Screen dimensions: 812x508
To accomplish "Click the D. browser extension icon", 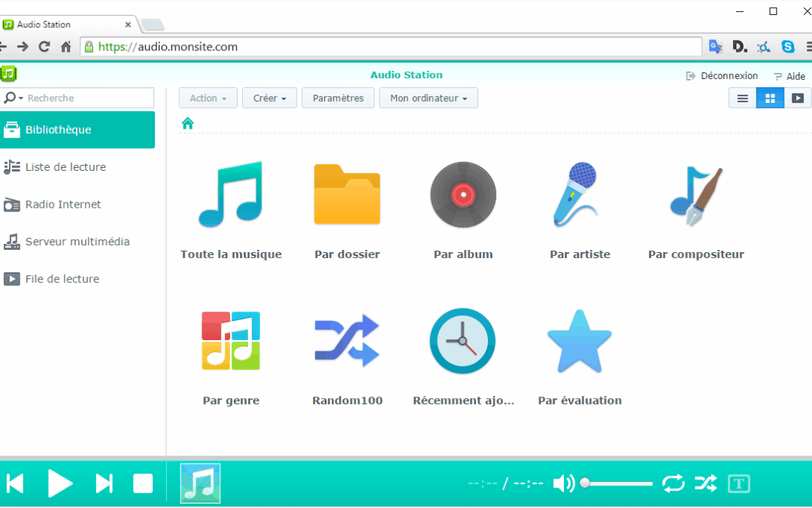I will (x=740, y=47).
